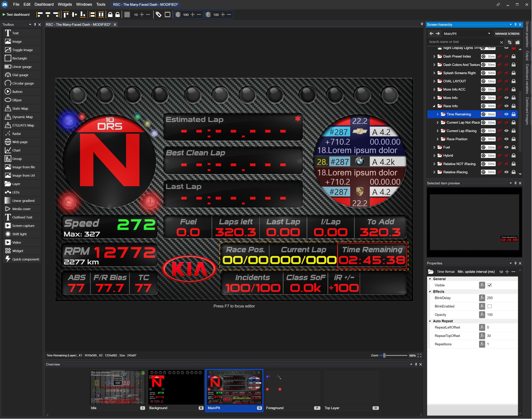Click the unlock icon in toolbar
This screenshot has width=532, height=420.
point(118,14)
